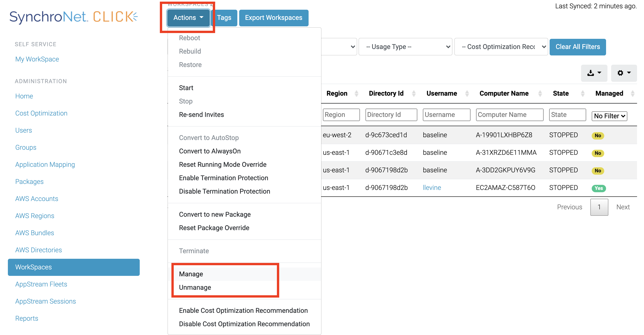Open AWS Bundles sidebar link
644x335 pixels.
[x=34, y=233]
